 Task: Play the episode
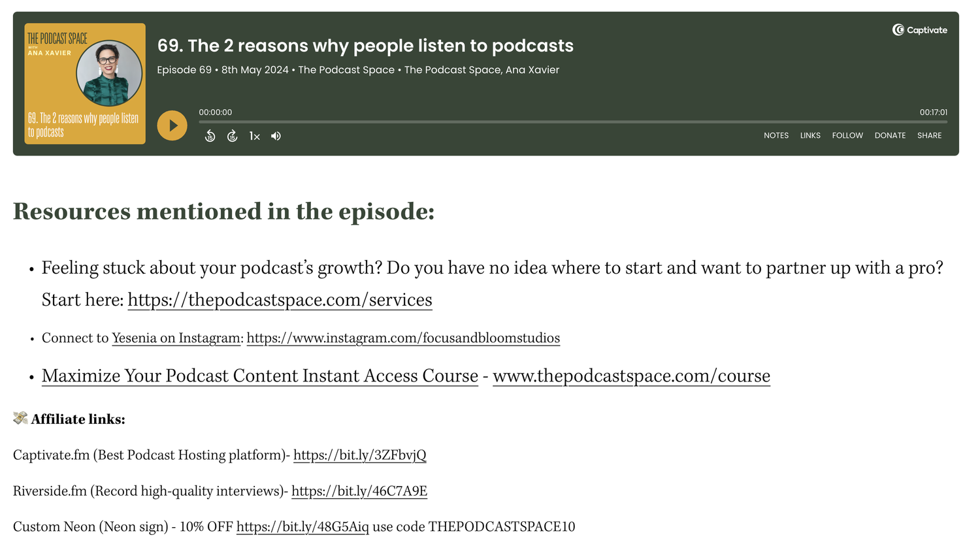click(172, 125)
